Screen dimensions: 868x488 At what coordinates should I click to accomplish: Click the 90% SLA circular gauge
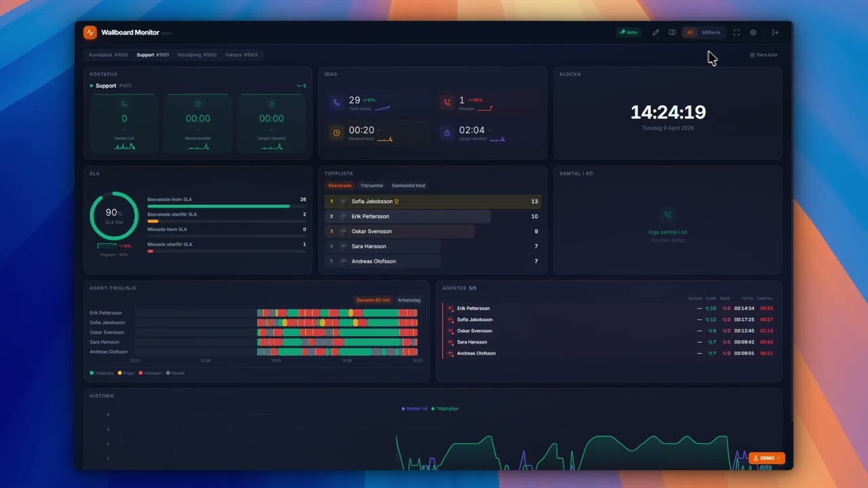pyautogui.click(x=114, y=216)
